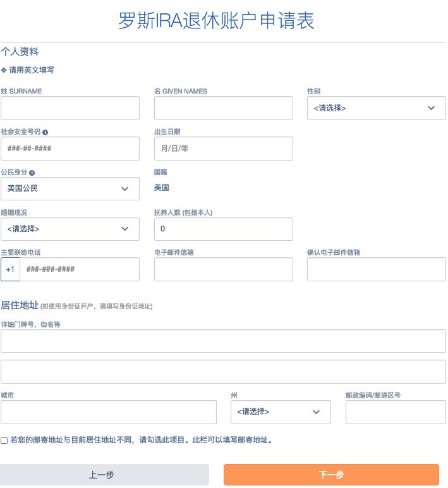Click the 名 GIVEN NAMES input field
Screen dimensions: 448x488
pos(224,108)
